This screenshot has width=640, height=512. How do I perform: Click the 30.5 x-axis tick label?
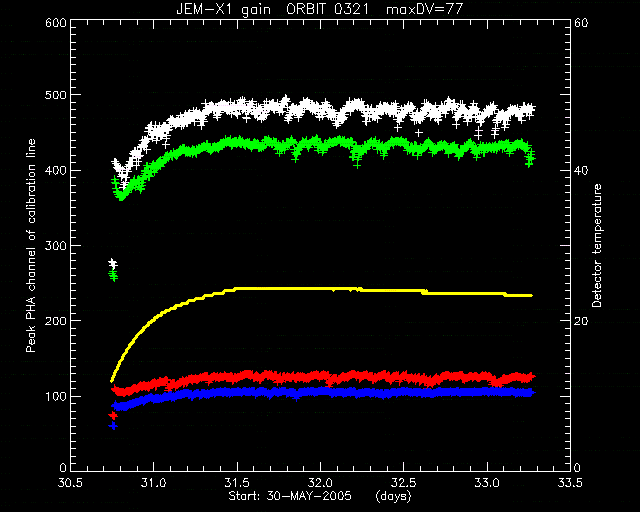pyautogui.click(x=71, y=483)
